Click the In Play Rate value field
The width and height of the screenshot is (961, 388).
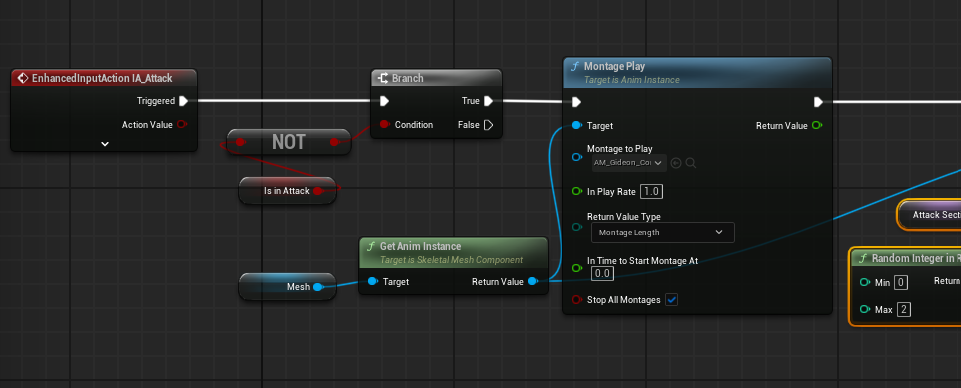[651, 192]
